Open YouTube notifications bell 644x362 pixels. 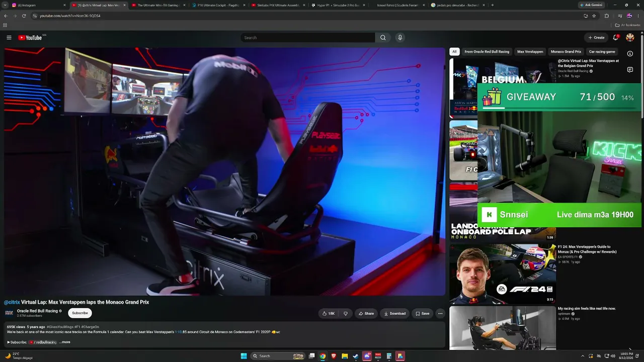(616, 38)
